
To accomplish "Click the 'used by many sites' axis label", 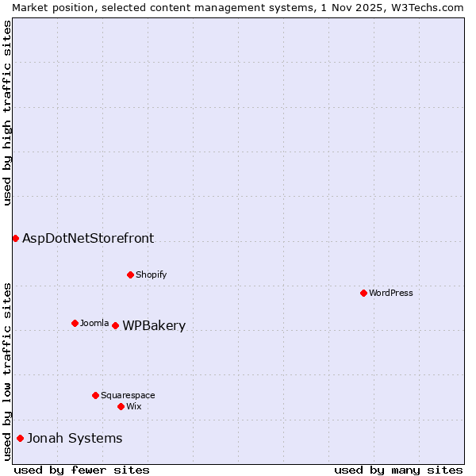I will 398,470.
